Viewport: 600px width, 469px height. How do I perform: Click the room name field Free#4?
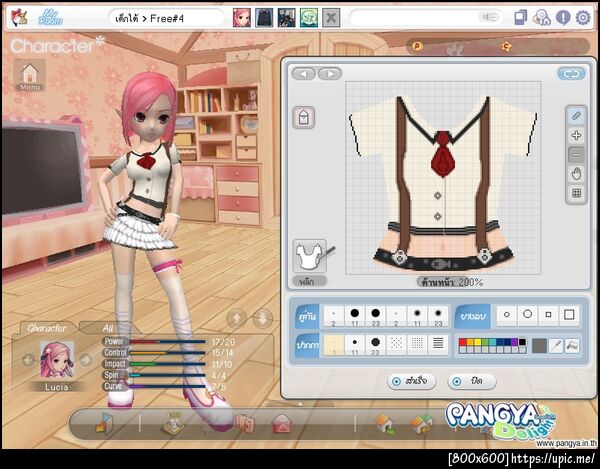pyautogui.click(x=166, y=18)
